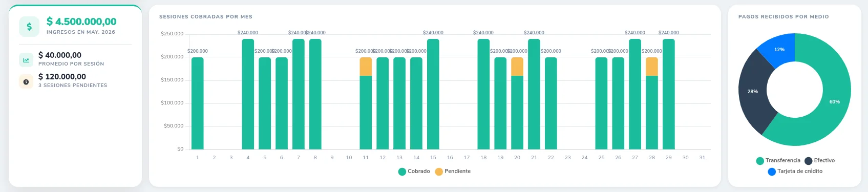Click the green bar for day 4
The width and height of the screenshot is (868, 192).
click(248, 94)
